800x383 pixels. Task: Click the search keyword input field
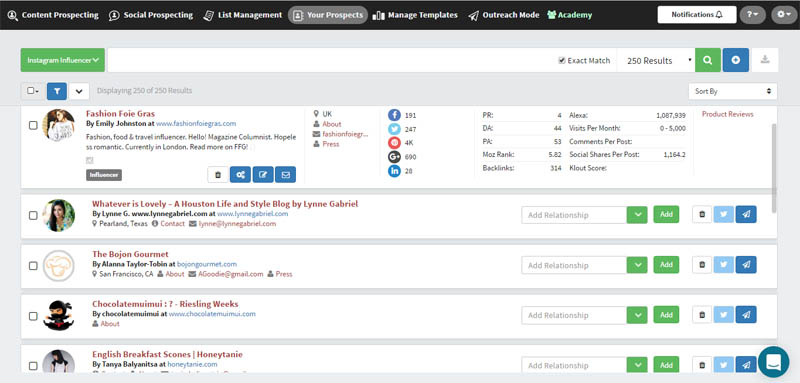coord(332,60)
